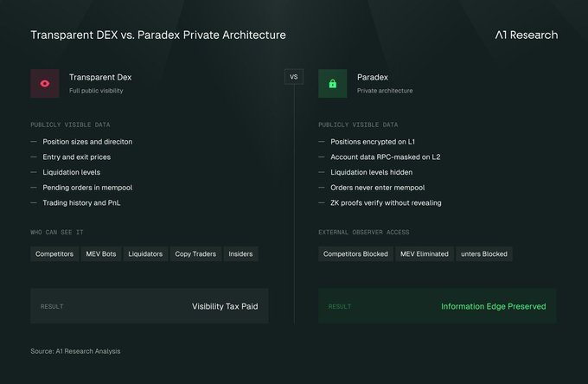Select the Insiders tag
588x384 pixels.
tap(240, 254)
